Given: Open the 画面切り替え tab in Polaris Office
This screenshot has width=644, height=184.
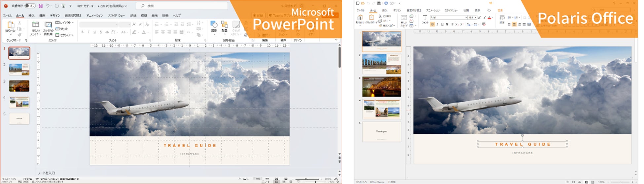Looking at the screenshot, I should [413, 11].
